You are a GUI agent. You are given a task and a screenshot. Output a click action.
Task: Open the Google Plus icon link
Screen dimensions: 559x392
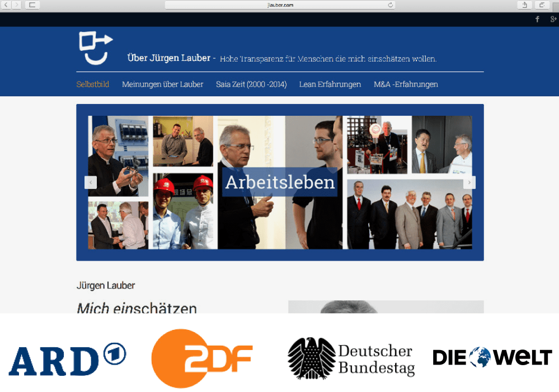point(553,20)
